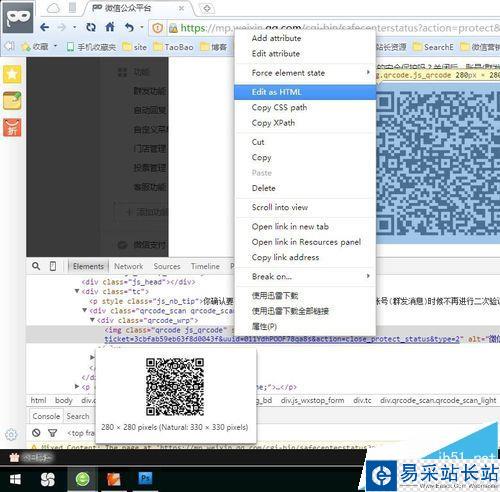Open the 博客 bookmark folder

[x=214, y=47]
